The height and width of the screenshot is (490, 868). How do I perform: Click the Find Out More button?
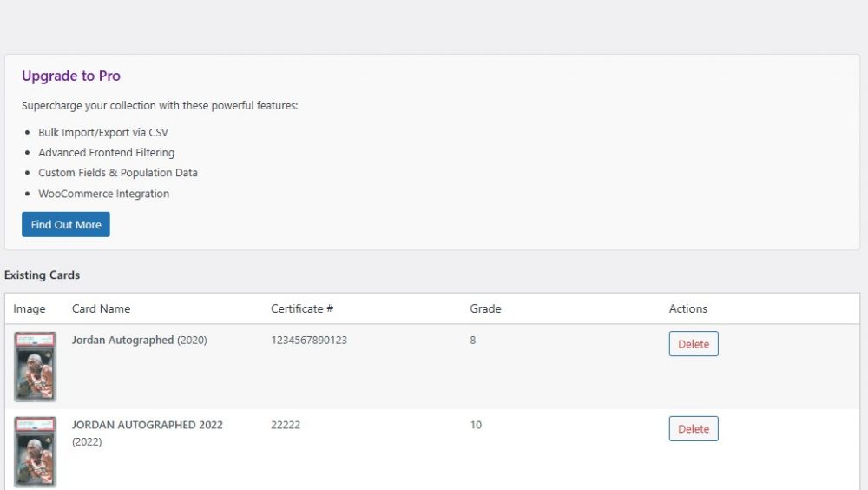click(66, 224)
